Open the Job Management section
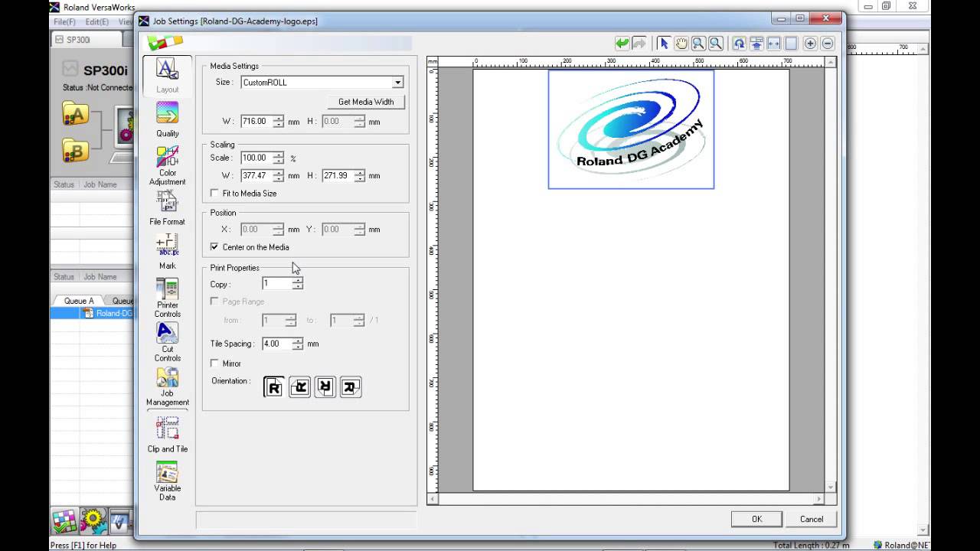 (167, 386)
